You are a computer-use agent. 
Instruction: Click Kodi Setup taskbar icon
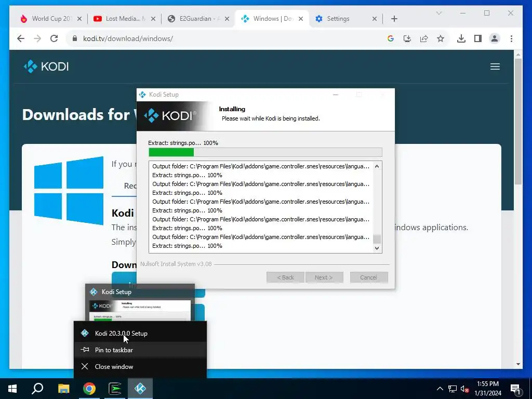click(x=140, y=389)
